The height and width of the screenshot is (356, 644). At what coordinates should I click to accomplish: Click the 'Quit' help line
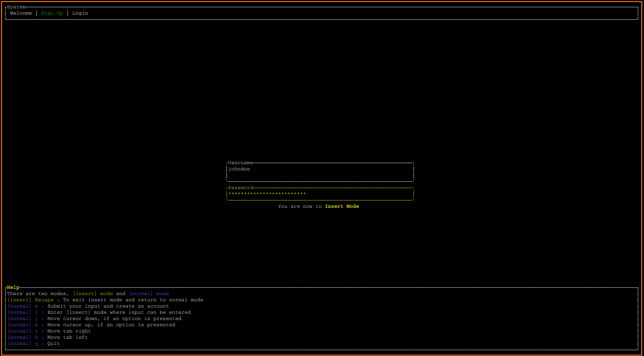click(x=34, y=344)
